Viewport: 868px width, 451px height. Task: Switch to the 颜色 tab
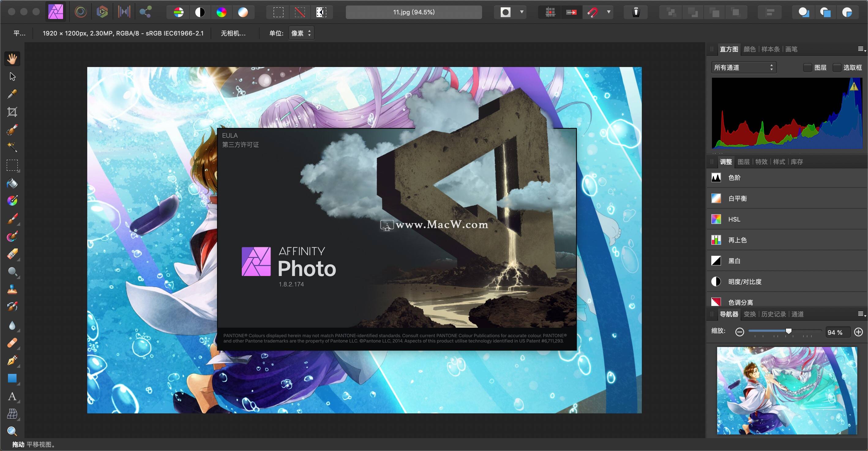click(x=749, y=50)
